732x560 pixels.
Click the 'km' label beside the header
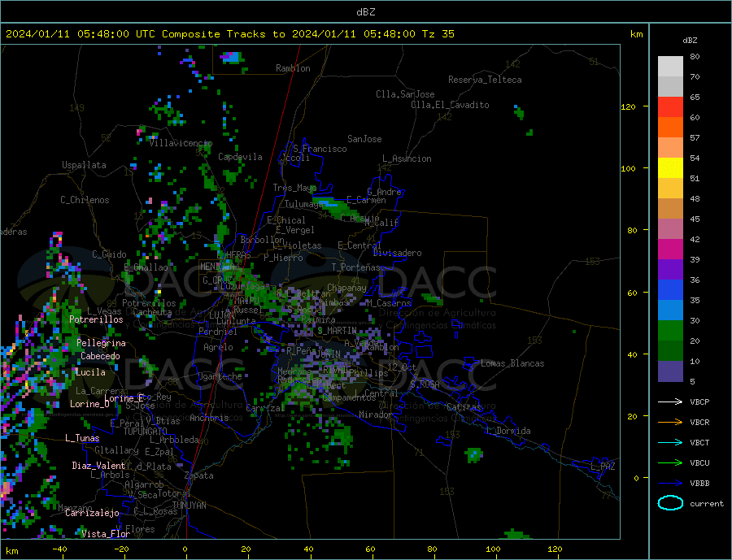[636, 34]
